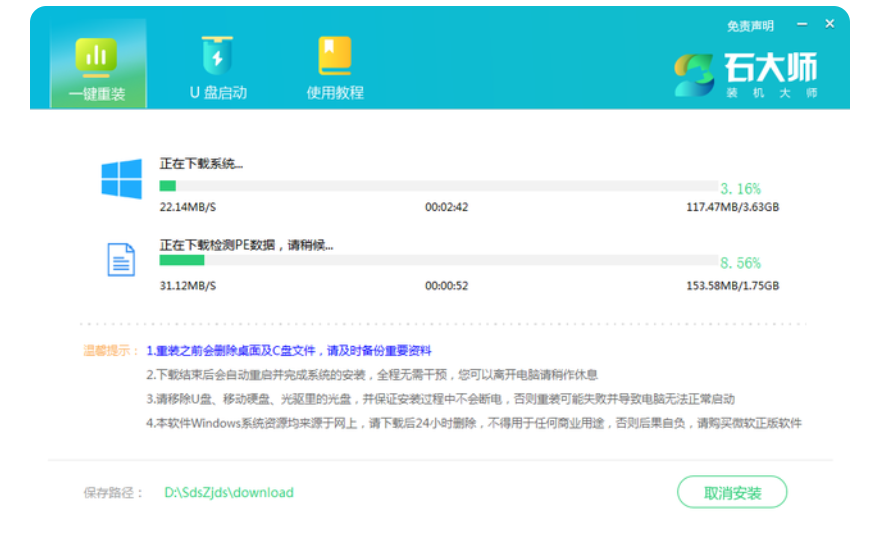
Task: Click the 8.56% progress percentage
Action: click(740, 263)
